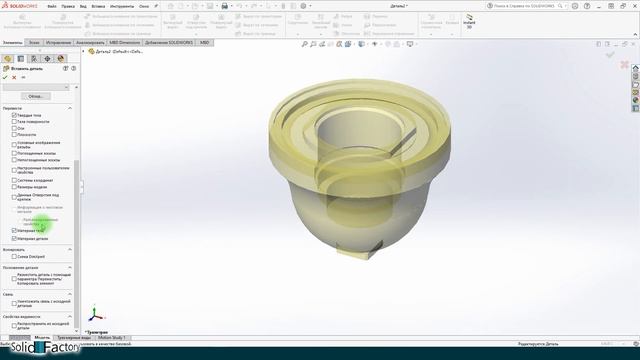Open the ConfigurationManager tab icon
Screen dimensions: 640x360
pos(34,59)
